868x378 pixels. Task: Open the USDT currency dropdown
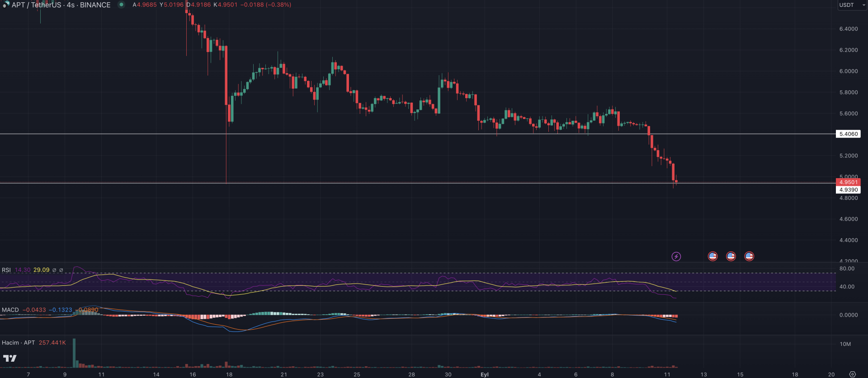point(851,5)
